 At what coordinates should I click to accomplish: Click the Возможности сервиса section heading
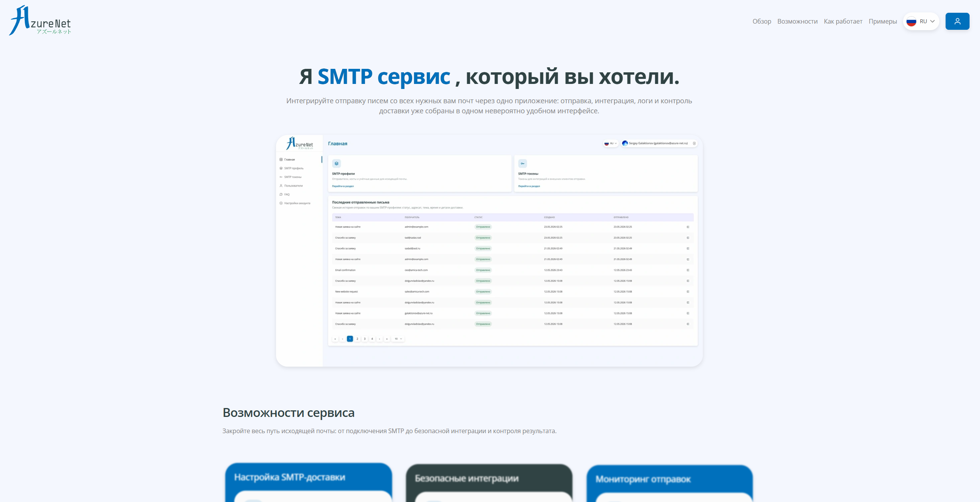point(288,413)
